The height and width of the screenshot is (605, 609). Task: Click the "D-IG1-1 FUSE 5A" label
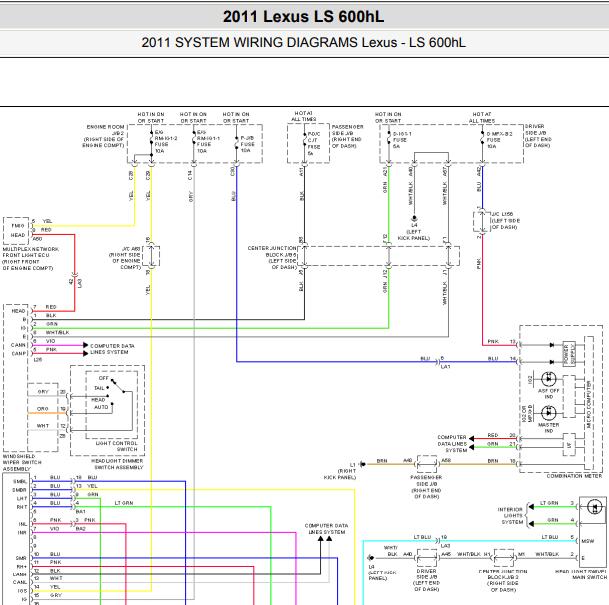click(402, 140)
